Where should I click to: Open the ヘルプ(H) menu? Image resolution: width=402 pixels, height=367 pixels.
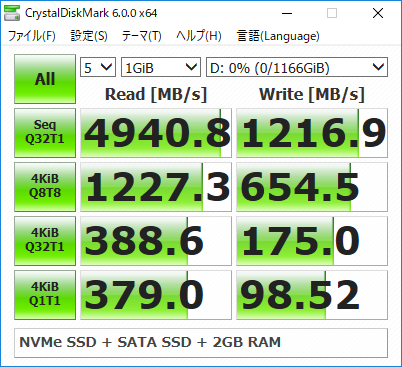coord(199,36)
